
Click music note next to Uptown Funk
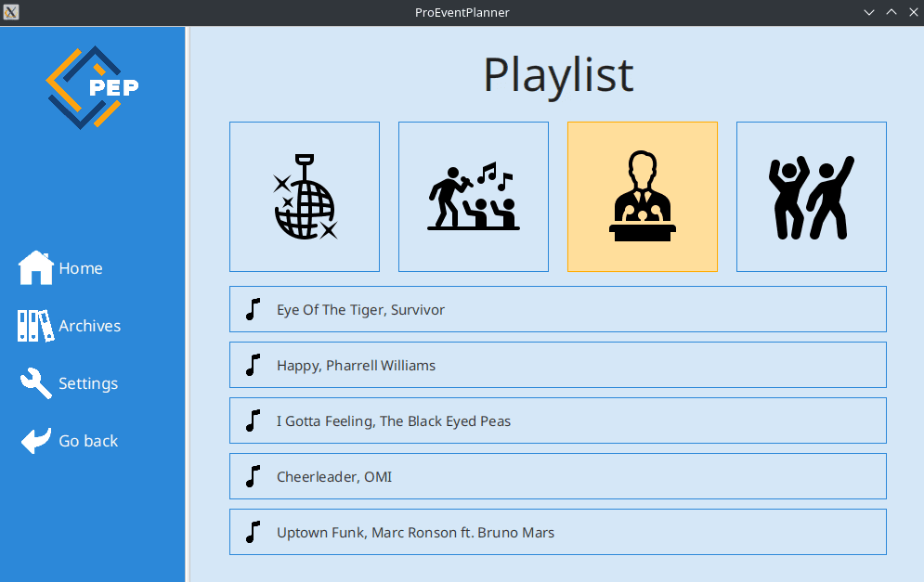pos(253,532)
